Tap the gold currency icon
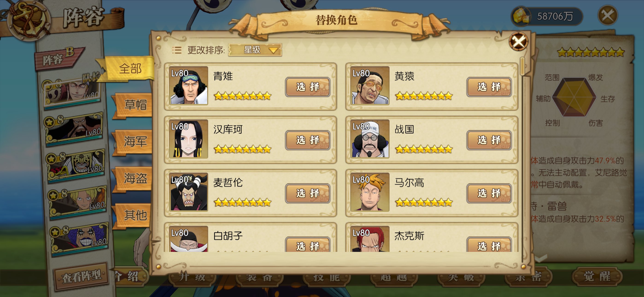The width and height of the screenshot is (644, 297). click(521, 16)
